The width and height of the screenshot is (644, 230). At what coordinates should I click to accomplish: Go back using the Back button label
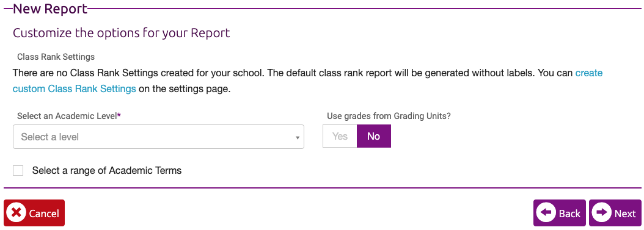(x=569, y=213)
